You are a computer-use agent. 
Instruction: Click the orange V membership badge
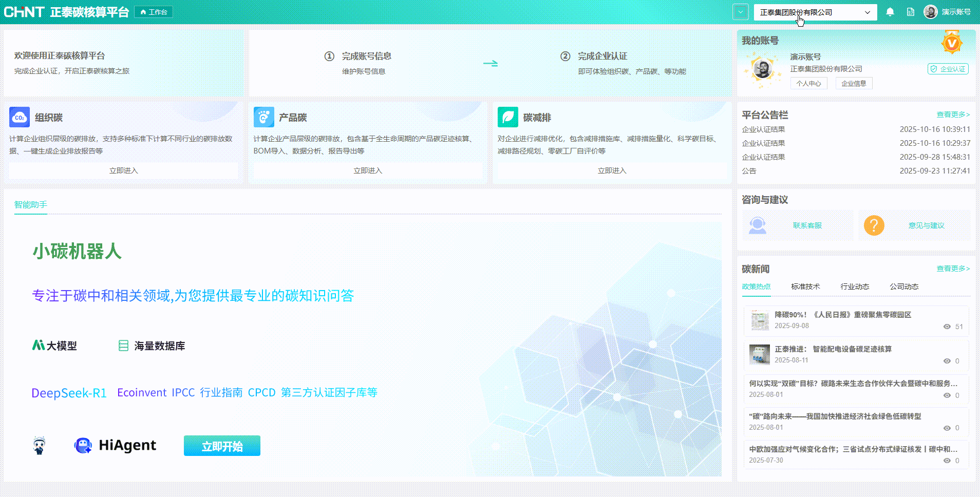(952, 43)
